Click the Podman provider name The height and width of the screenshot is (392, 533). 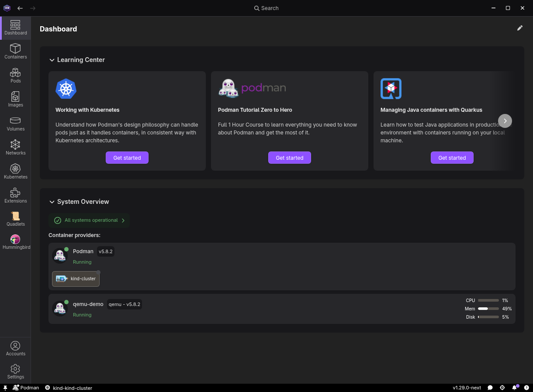[x=83, y=251]
